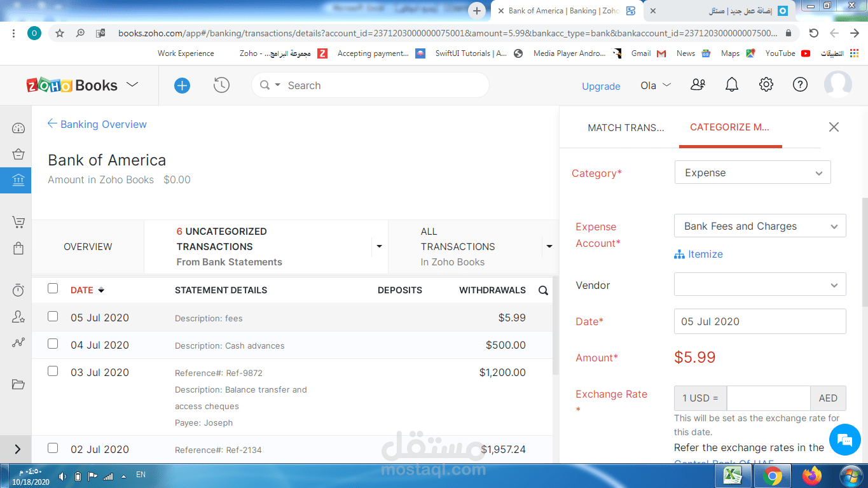Select the $1,200.00 withdrawal amount
Viewport: 868px width, 488px height.
502,372
